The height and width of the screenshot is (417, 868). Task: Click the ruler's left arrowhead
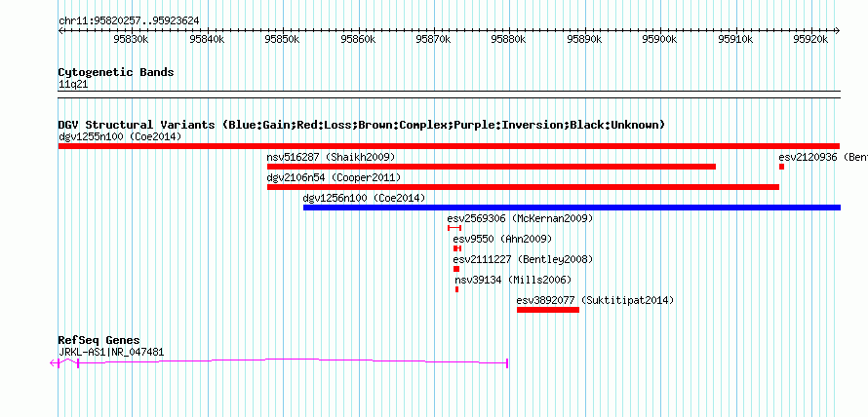pyautogui.click(x=60, y=30)
